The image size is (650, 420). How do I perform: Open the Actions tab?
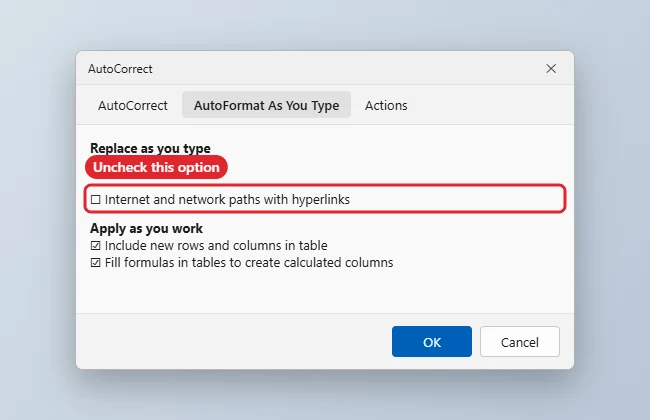[x=386, y=105]
